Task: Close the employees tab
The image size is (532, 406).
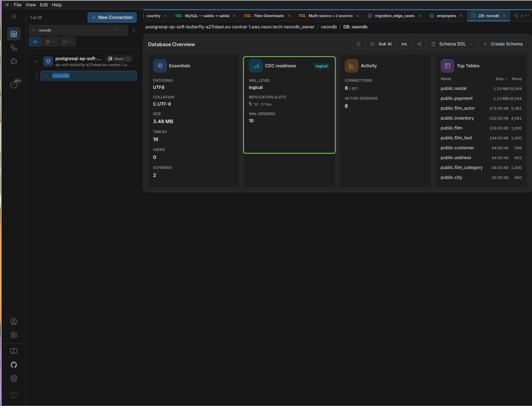Action: 461,16
